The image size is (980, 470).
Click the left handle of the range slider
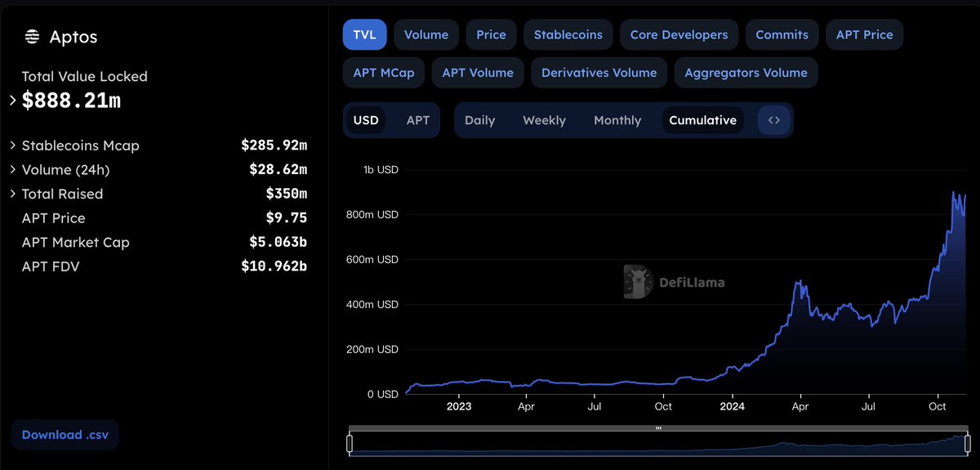coord(350,444)
